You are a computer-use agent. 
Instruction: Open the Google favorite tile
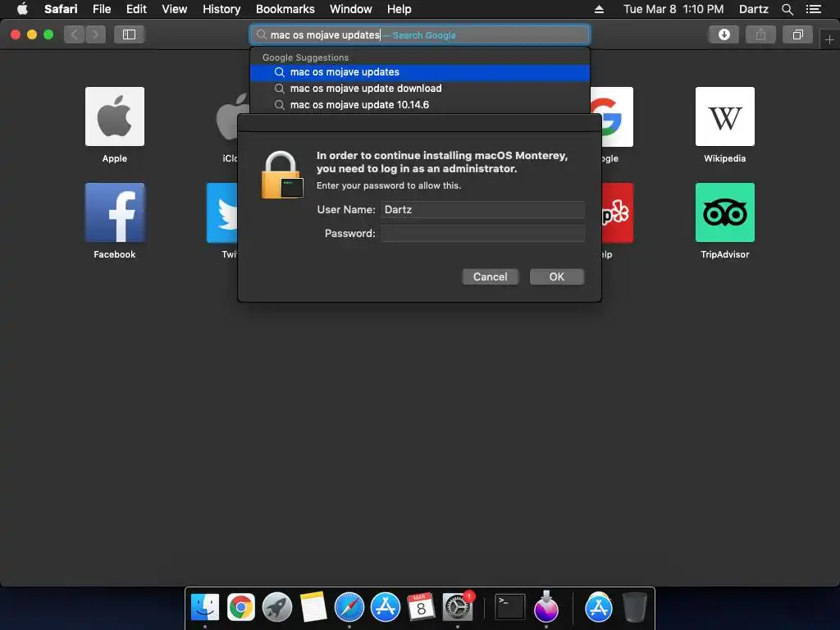pyautogui.click(x=616, y=116)
